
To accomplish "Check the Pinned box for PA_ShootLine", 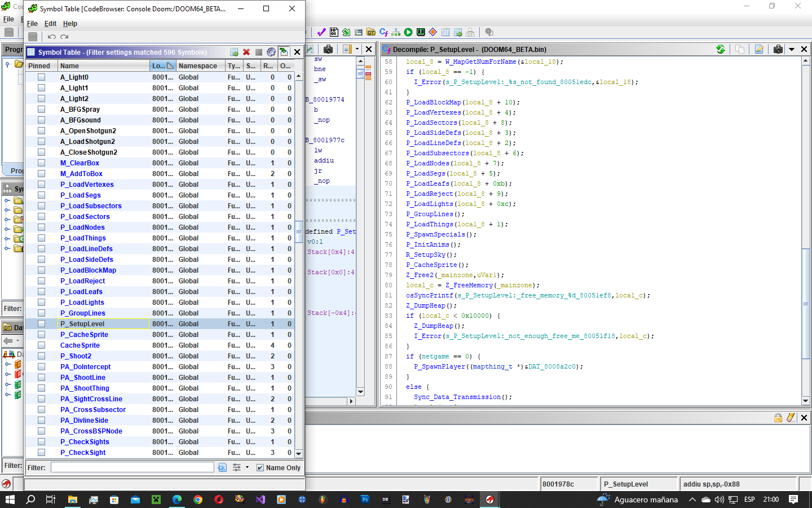I will [x=41, y=378].
